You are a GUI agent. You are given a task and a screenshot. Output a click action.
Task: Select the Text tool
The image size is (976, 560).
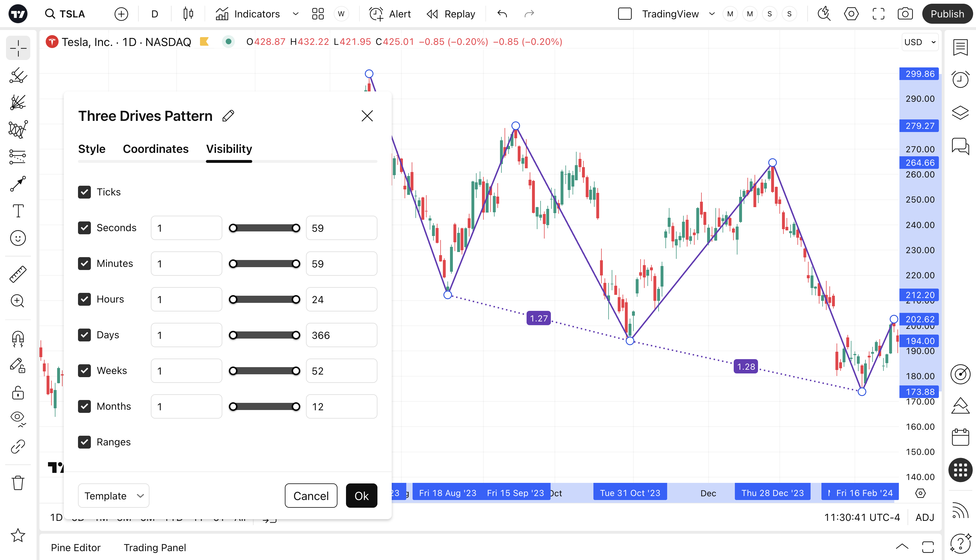(18, 211)
